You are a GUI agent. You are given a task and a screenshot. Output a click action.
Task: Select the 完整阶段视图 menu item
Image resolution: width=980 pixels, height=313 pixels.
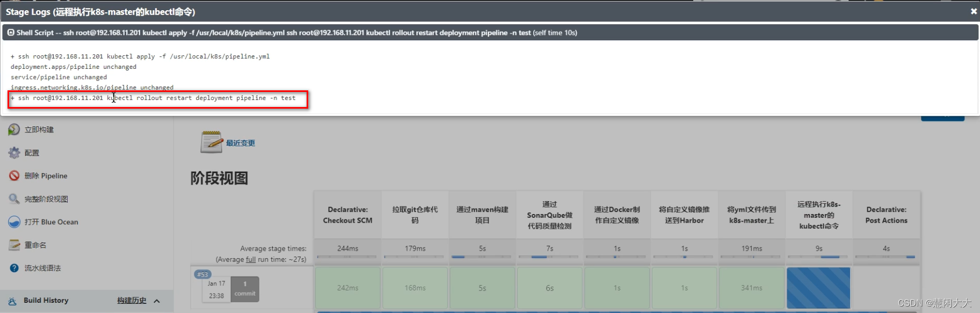(x=46, y=199)
